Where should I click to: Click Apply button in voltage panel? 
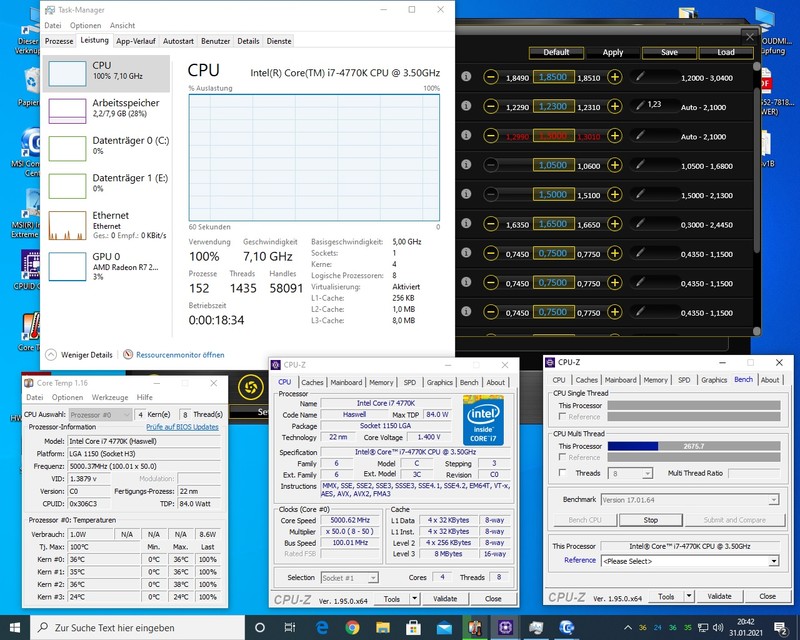tap(613, 53)
